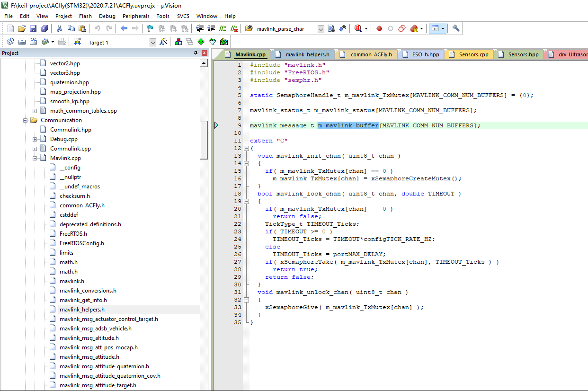Click the Rebuild all target files icon
This screenshot has height=391, width=588.
click(x=33, y=42)
